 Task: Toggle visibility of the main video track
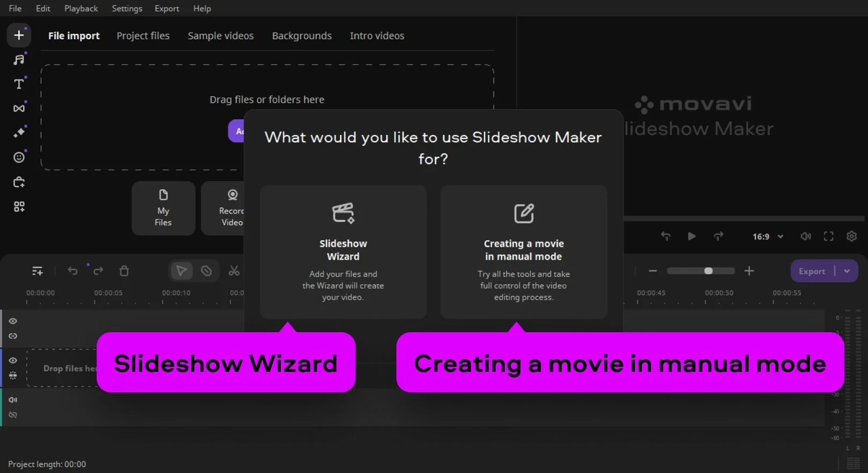13,360
